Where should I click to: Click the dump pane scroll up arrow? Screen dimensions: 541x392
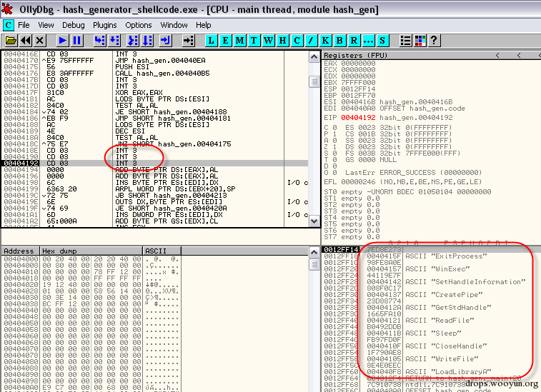click(x=314, y=252)
